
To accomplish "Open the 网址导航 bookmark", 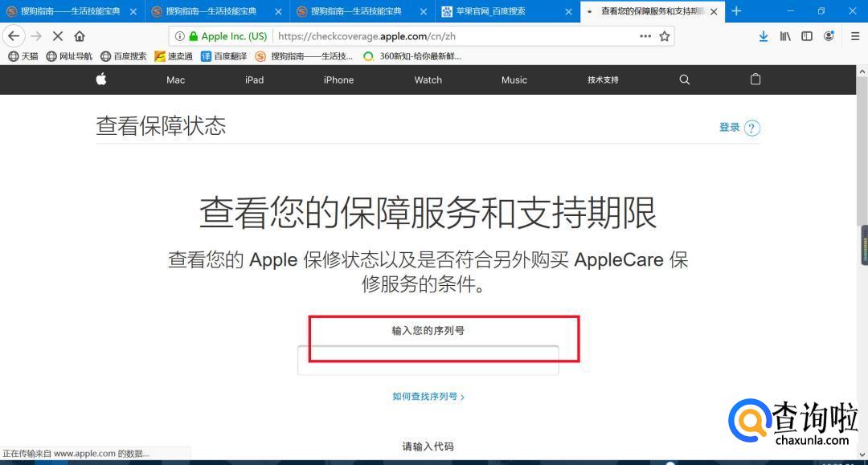I will (x=69, y=56).
